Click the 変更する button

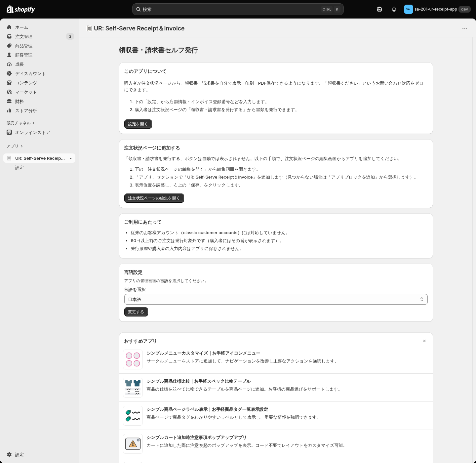tap(136, 312)
